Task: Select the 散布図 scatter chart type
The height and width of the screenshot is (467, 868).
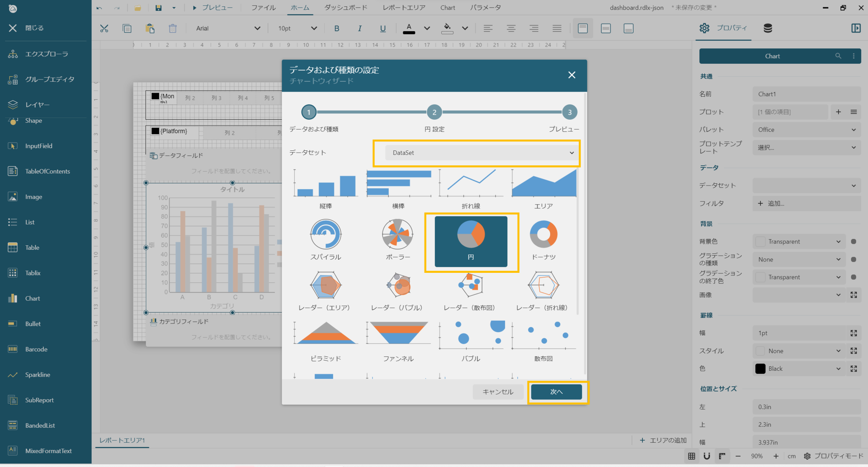Action: coord(543,342)
